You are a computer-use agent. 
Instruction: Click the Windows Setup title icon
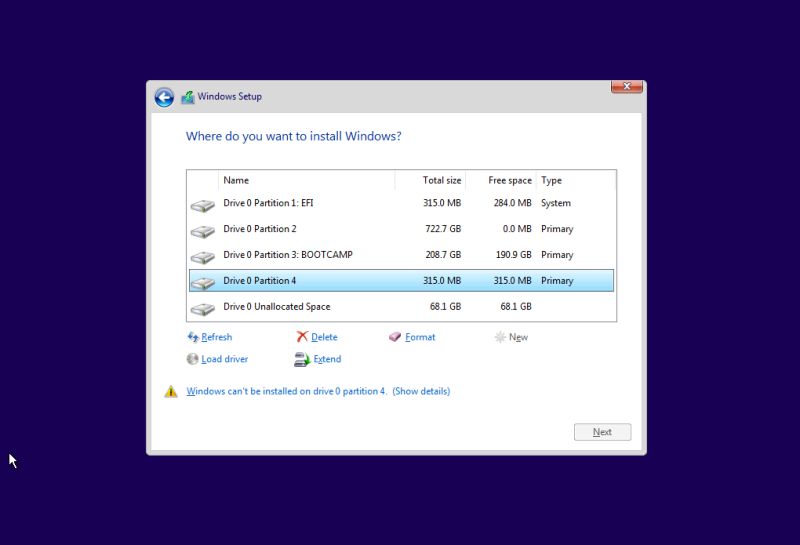(188, 97)
